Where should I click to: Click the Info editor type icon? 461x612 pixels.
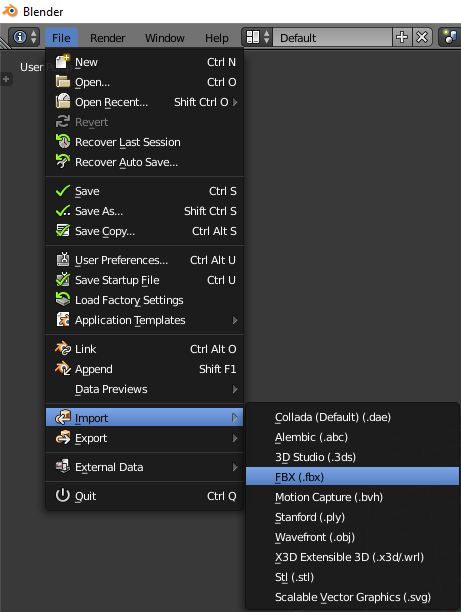[24, 37]
